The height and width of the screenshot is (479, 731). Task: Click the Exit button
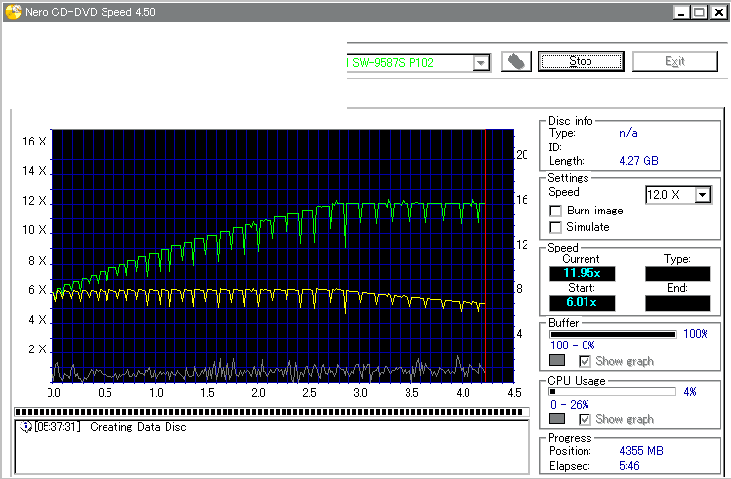coord(674,62)
